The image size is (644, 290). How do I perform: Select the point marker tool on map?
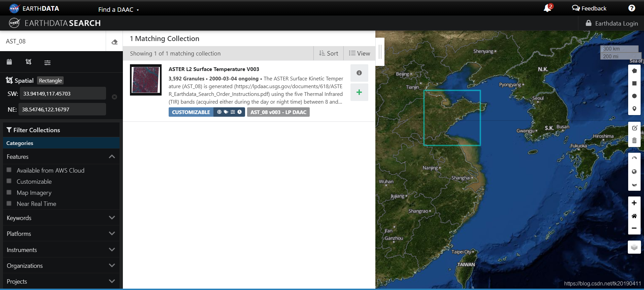634,109
